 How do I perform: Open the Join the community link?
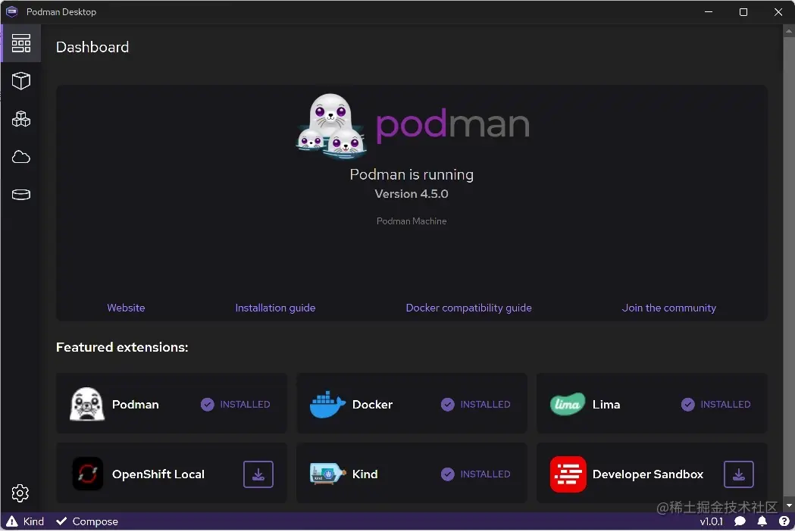pos(669,308)
